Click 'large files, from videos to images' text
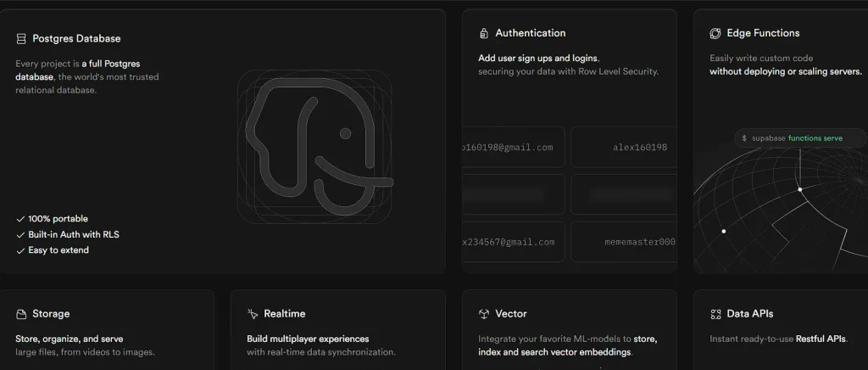 86,352
